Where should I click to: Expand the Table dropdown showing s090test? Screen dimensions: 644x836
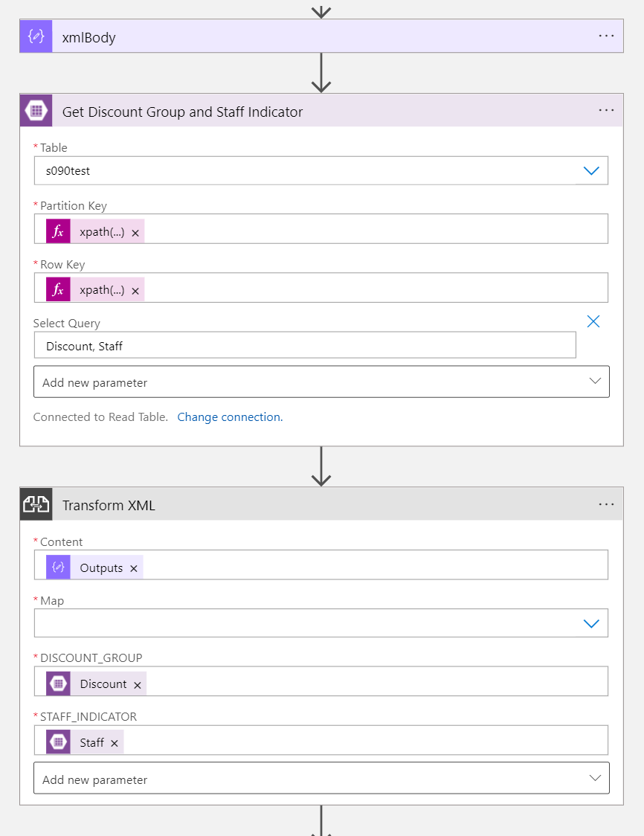tap(591, 171)
